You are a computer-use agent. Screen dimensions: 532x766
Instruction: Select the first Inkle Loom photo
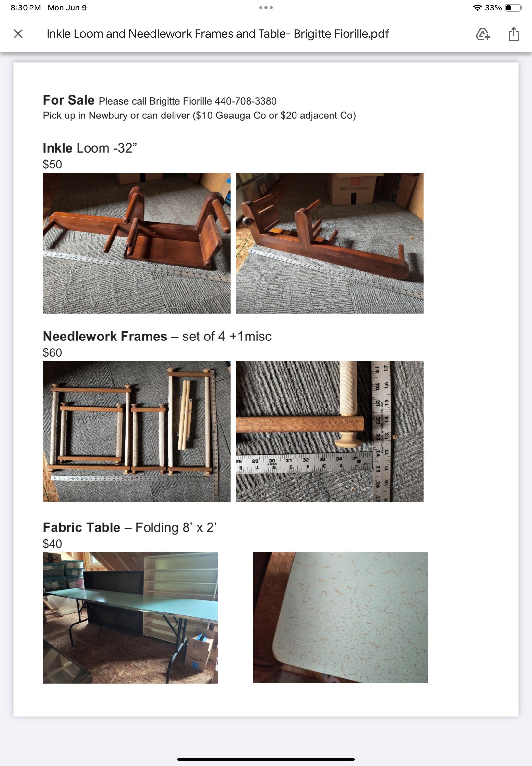pos(137,243)
